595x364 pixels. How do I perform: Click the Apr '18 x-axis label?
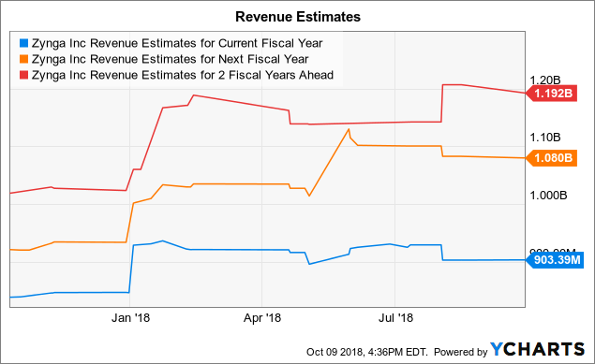(262, 318)
